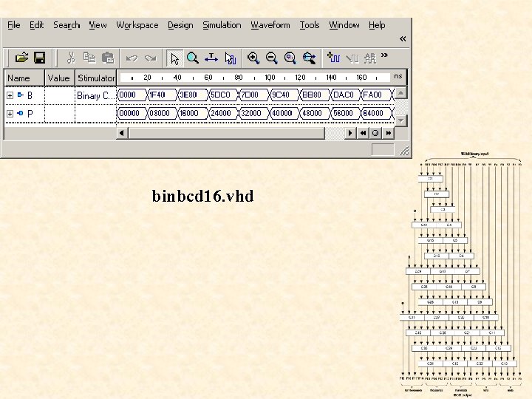
Task: Save with the floppy disk icon
Action: (x=40, y=58)
